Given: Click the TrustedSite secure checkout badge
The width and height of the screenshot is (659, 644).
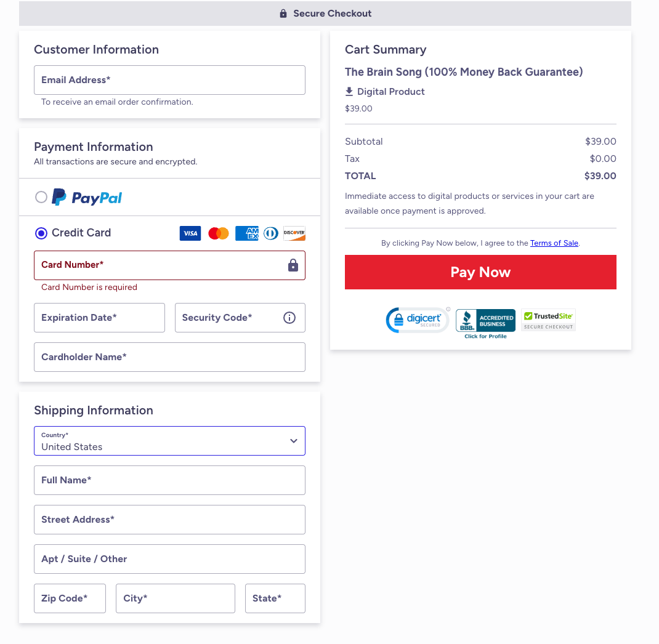Looking at the screenshot, I should (x=548, y=320).
